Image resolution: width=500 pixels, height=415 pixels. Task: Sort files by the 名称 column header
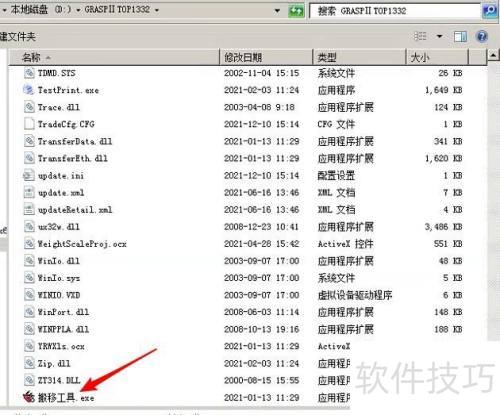(x=113, y=57)
